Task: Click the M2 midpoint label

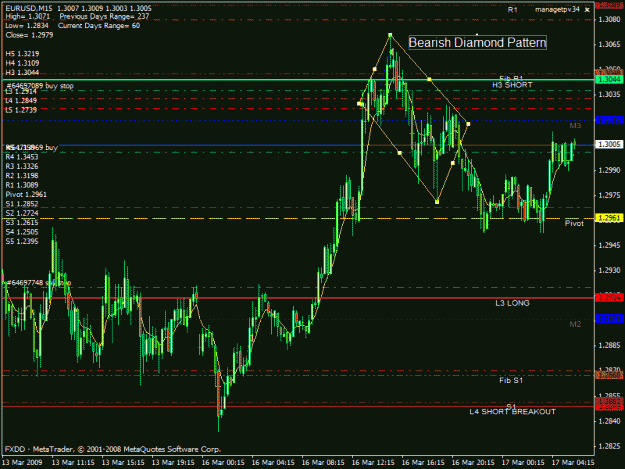Action: [575, 324]
